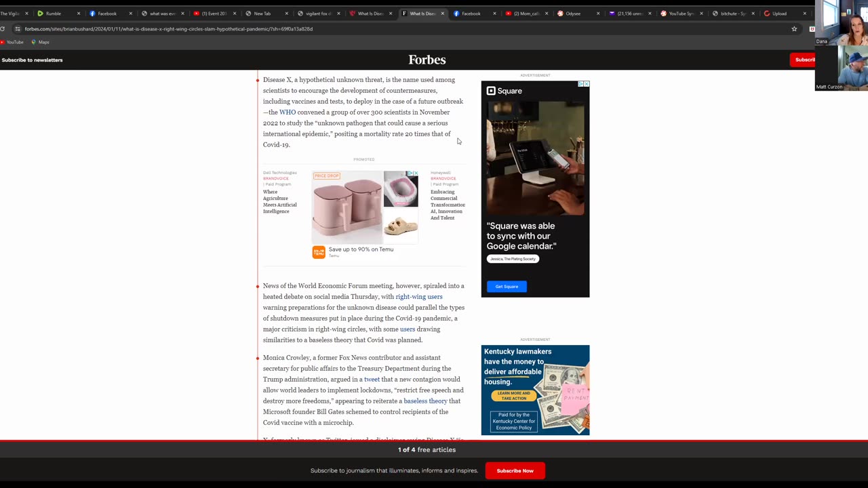Image resolution: width=868 pixels, height=488 pixels.
Task: Click the '1 of 4 free articles' notice
Action: tap(427, 450)
